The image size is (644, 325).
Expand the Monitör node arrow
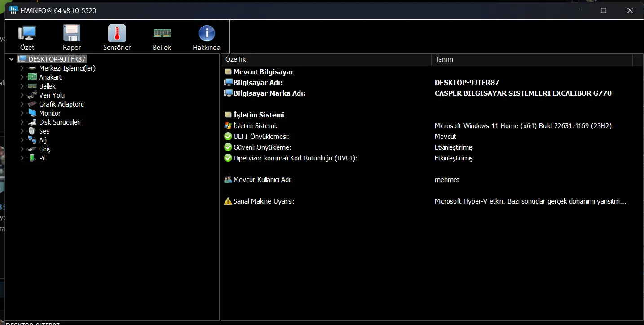point(22,113)
